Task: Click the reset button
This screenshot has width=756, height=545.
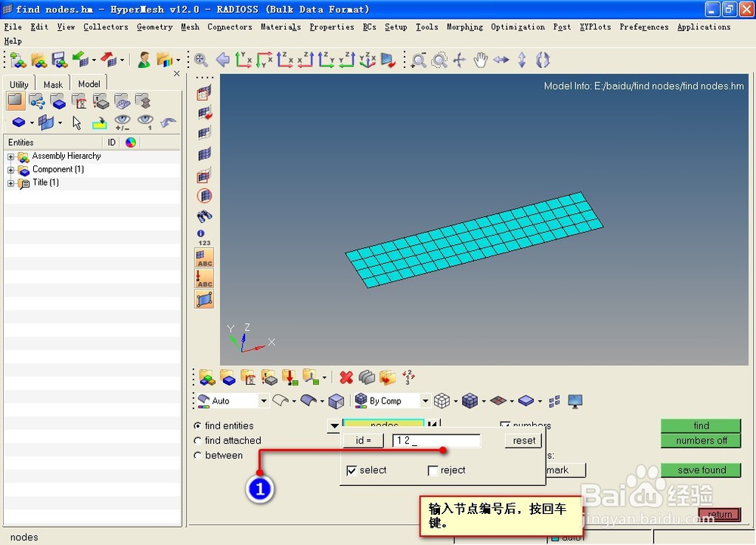Action: [524, 441]
